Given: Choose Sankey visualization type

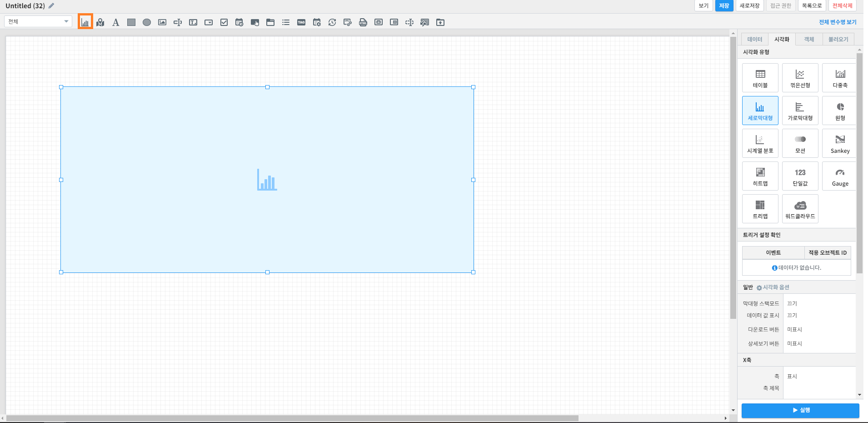Looking at the screenshot, I should pyautogui.click(x=839, y=143).
